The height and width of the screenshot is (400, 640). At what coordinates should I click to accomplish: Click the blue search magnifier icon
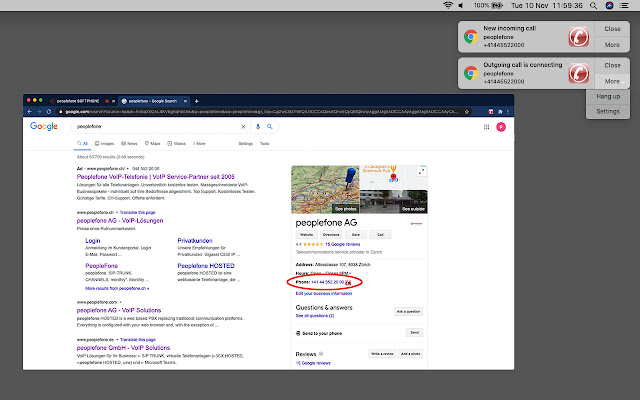pos(271,127)
